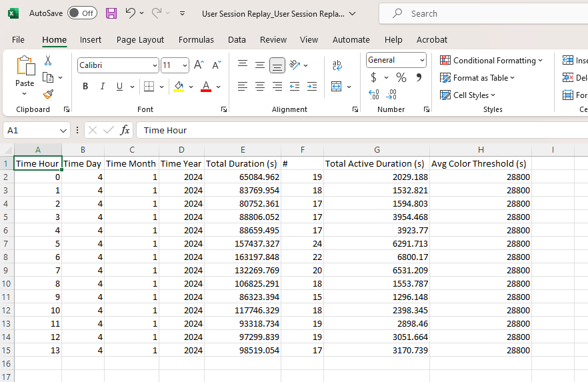This screenshot has height=382, width=588.
Task: Toggle bold formatting
Action: (x=85, y=87)
